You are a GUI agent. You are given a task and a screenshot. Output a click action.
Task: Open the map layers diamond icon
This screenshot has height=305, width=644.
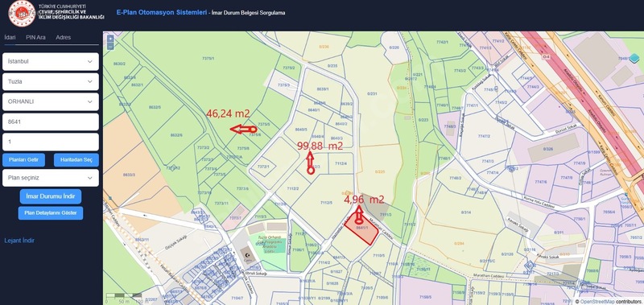(634, 58)
